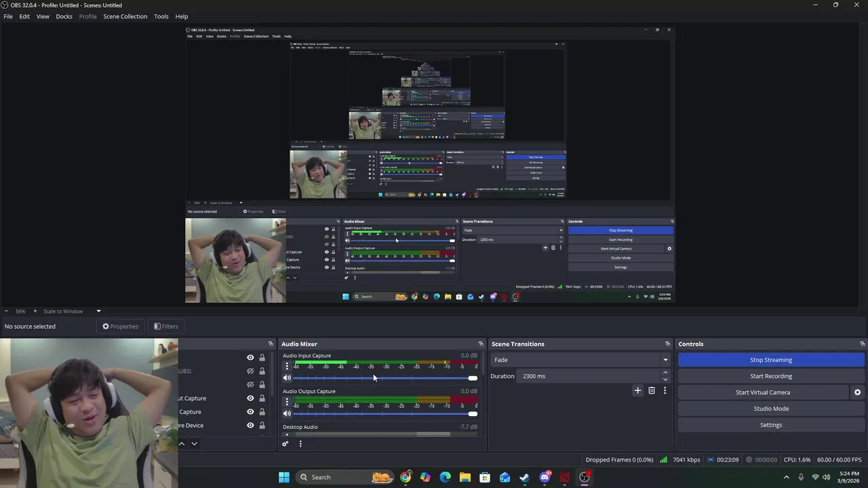The width and height of the screenshot is (868, 488).
Task: Open Audio Output Capture options menu
Action: [286, 401]
